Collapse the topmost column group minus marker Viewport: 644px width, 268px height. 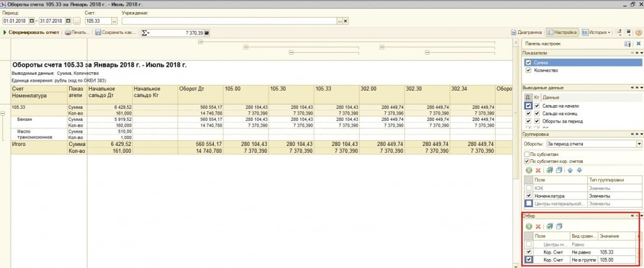pos(201,42)
